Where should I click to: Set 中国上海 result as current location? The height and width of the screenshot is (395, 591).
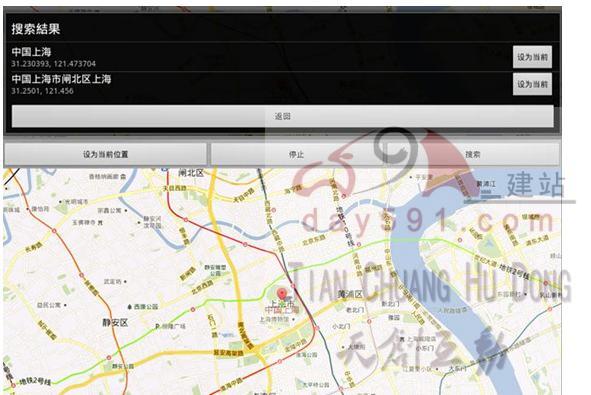532,57
